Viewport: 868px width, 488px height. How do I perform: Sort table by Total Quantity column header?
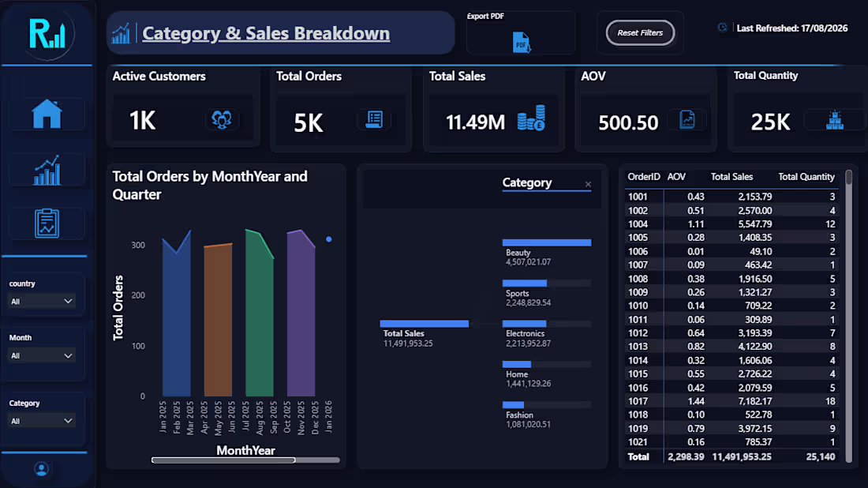[806, 177]
